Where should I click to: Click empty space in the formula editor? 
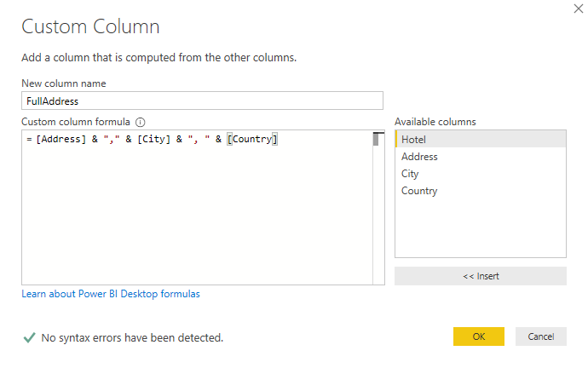(196, 221)
